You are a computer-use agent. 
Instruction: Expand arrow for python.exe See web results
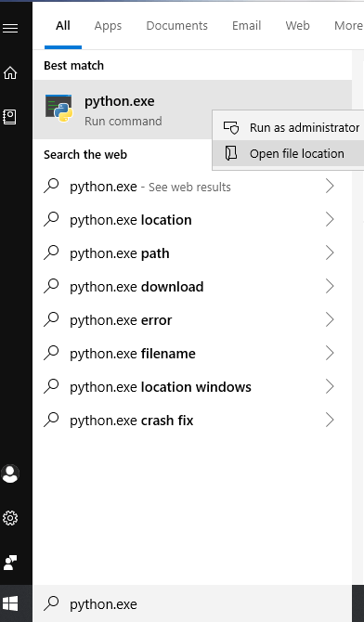tap(330, 186)
